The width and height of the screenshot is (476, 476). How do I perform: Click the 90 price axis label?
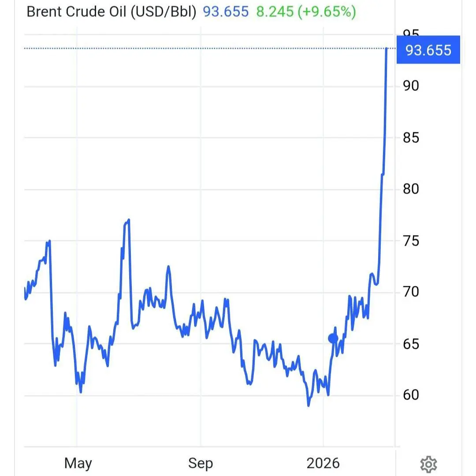[x=411, y=85]
